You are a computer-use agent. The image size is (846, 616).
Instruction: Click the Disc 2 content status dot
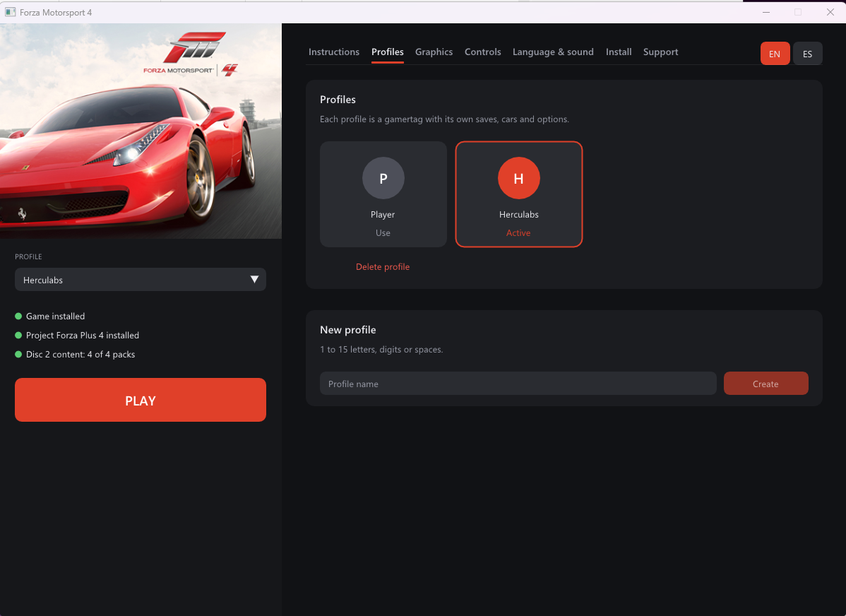click(x=18, y=355)
